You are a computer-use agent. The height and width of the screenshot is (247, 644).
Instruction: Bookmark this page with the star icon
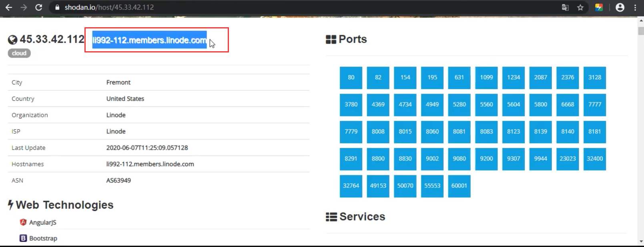580,7
